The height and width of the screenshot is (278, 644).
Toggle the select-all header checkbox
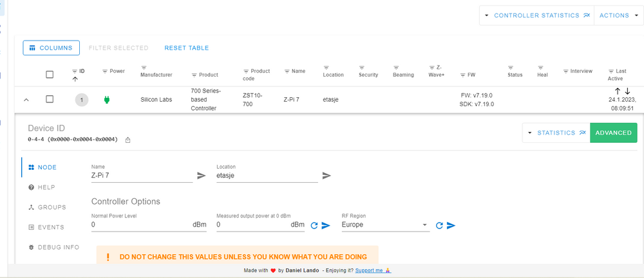[50, 75]
